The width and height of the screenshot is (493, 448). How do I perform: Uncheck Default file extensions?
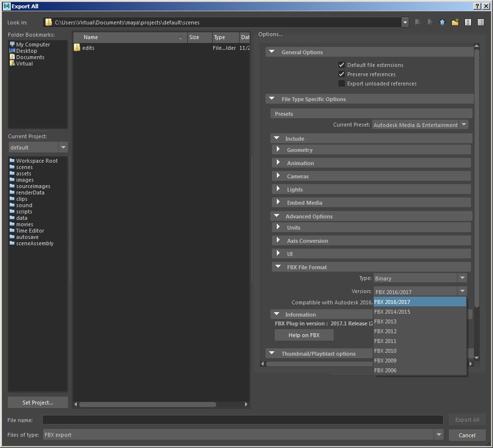(x=342, y=65)
